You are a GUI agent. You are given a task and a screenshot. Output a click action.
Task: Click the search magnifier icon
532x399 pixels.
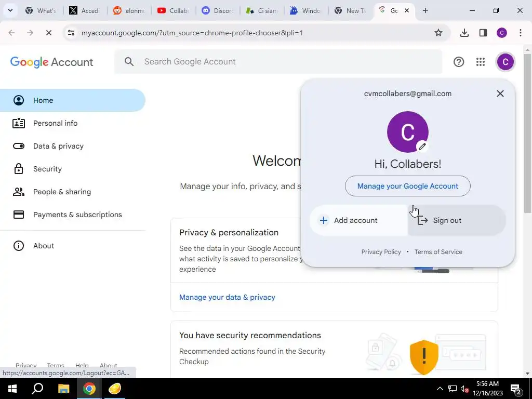click(x=129, y=61)
